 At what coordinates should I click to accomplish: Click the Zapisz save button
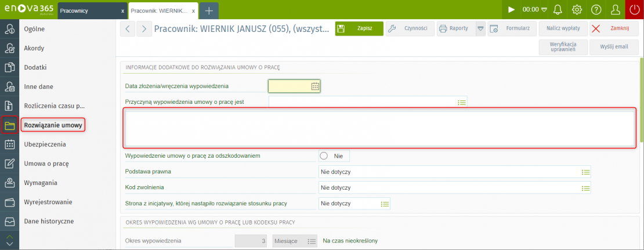pos(359,29)
